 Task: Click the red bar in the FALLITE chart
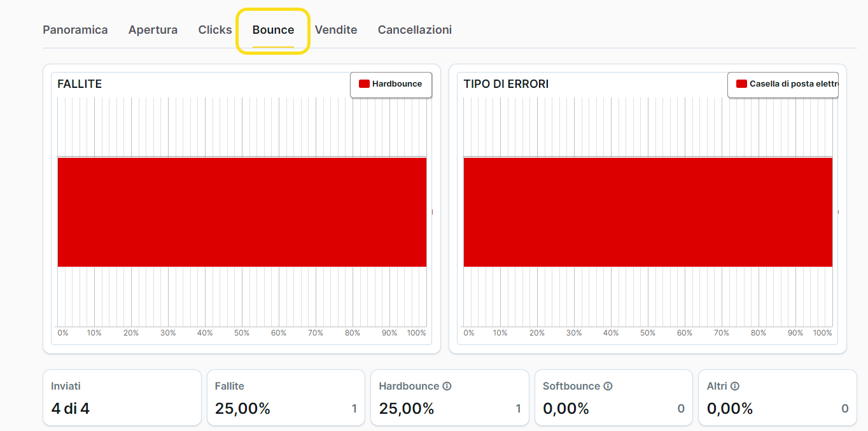click(242, 212)
